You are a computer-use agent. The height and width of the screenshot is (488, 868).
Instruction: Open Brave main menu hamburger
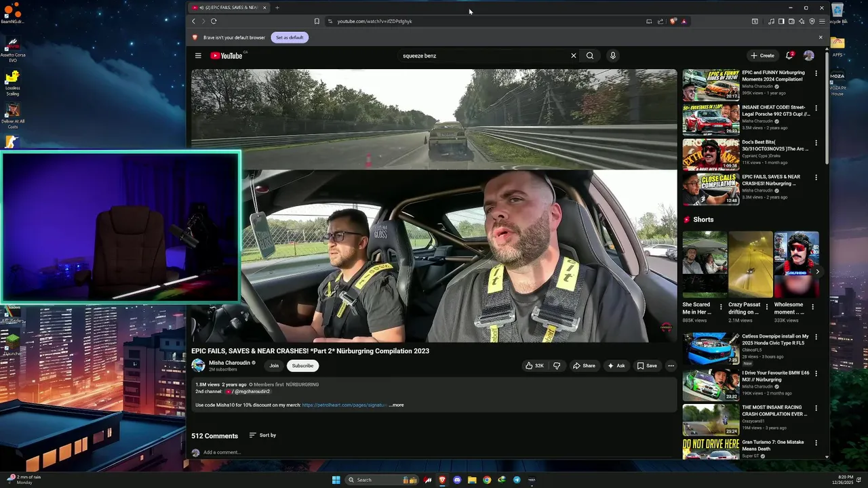point(822,21)
